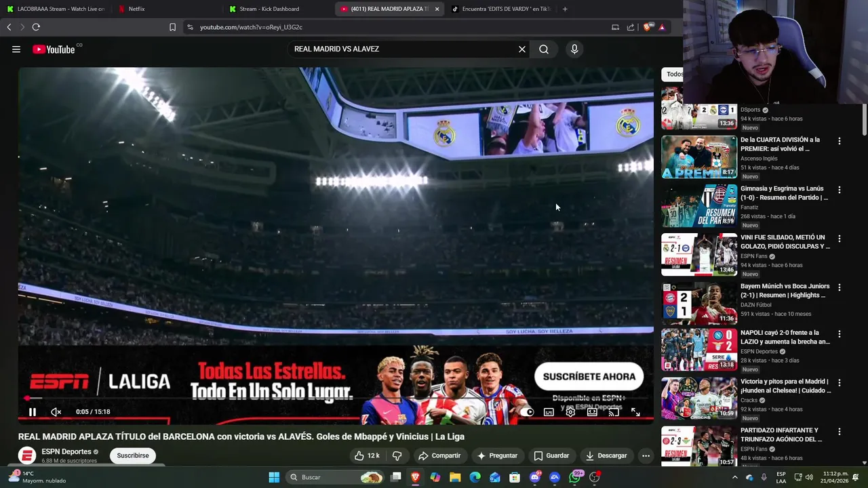Click the Descargar download button
Image resolution: width=868 pixels, height=488 pixels.
tap(606, 455)
